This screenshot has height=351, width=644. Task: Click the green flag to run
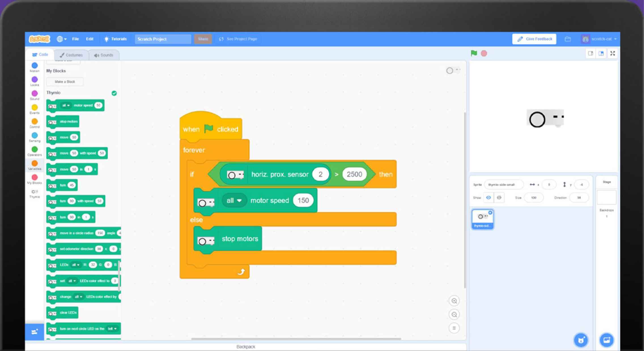click(474, 53)
